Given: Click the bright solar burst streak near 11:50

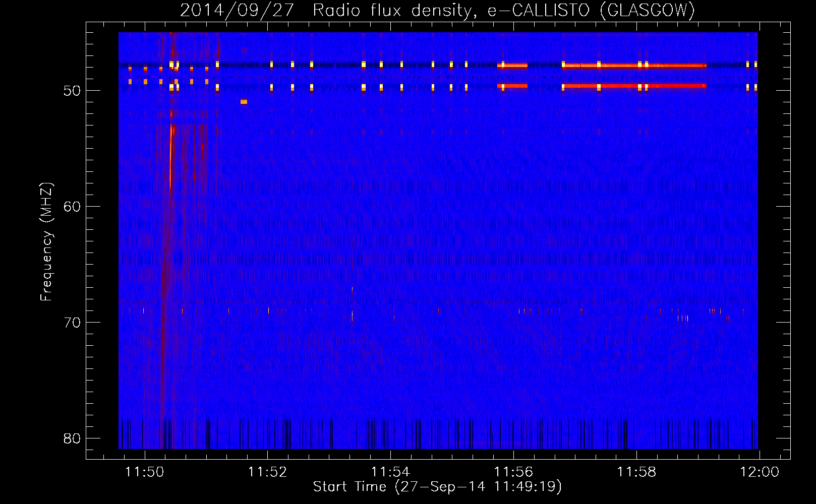Looking at the screenshot, I should coord(171,156).
